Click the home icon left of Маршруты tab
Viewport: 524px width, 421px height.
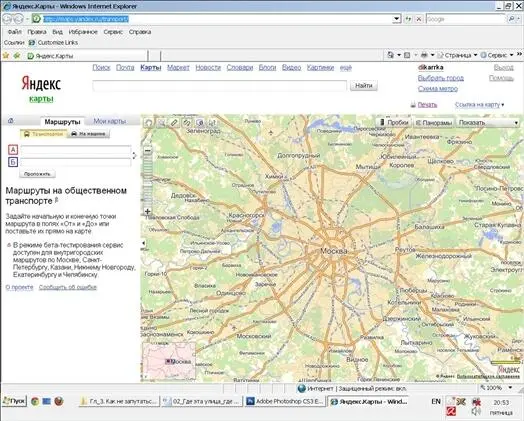click(10, 121)
